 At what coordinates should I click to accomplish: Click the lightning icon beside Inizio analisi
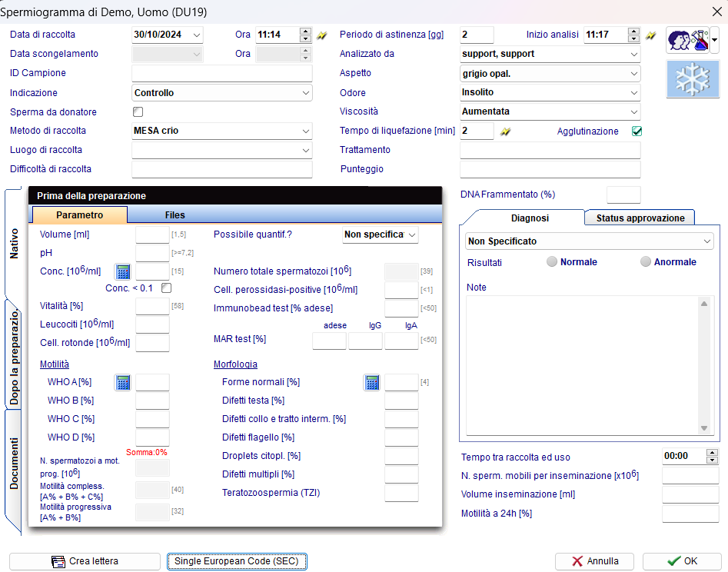(651, 35)
